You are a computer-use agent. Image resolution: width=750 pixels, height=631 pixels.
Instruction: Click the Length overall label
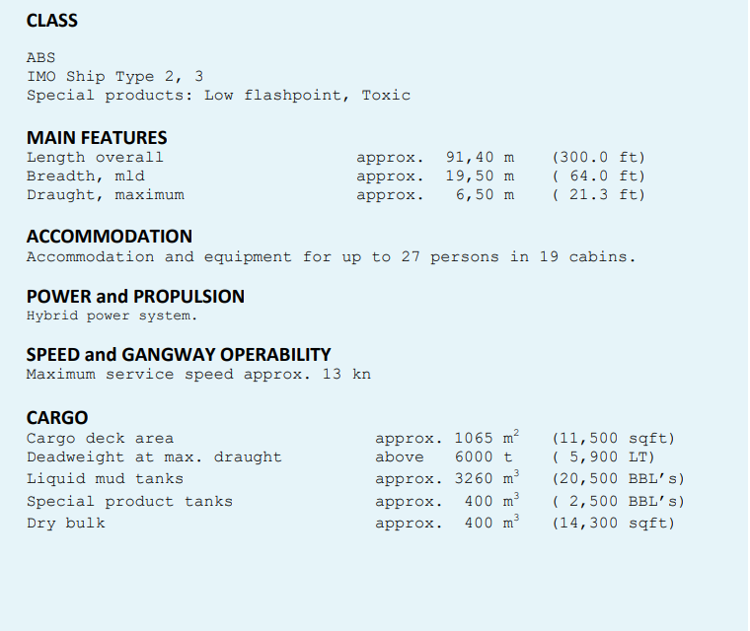(x=95, y=157)
